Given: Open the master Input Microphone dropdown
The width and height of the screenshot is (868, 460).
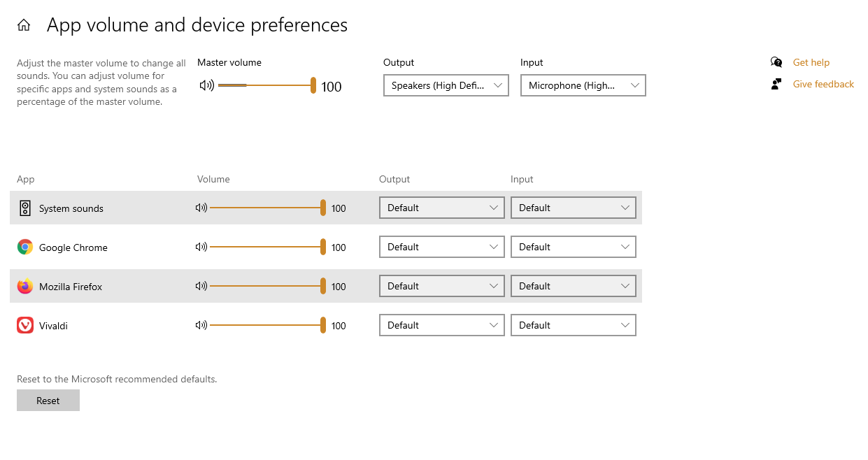Looking at the screenshot, I should (583, 85).
